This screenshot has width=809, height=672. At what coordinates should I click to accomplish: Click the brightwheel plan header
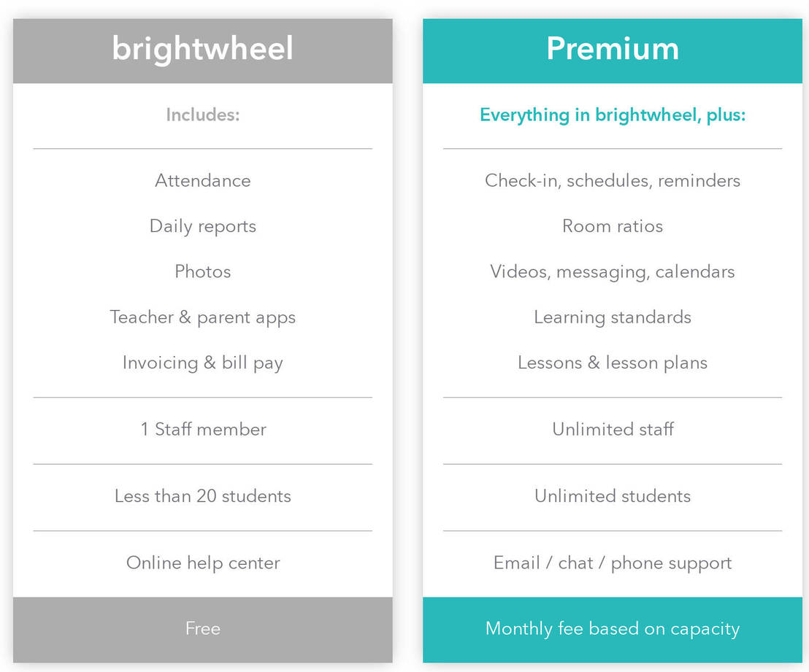coord(202,50)
